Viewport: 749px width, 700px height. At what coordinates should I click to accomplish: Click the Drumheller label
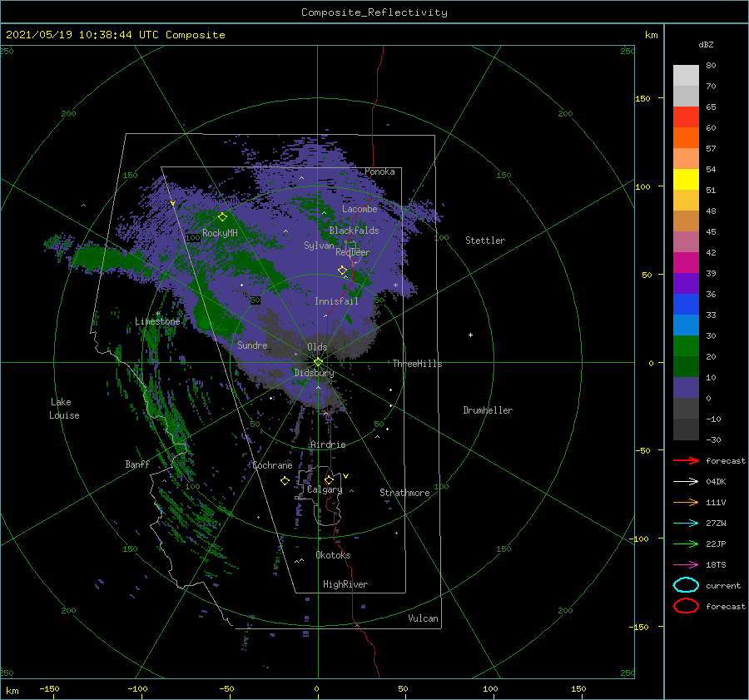(488, 410)
